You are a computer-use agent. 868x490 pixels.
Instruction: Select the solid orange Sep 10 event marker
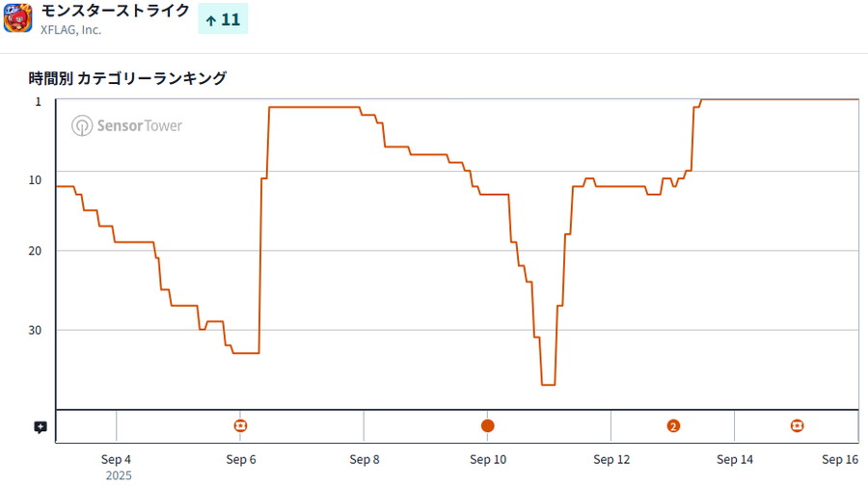pyautogui.click(x=487, y=425)
